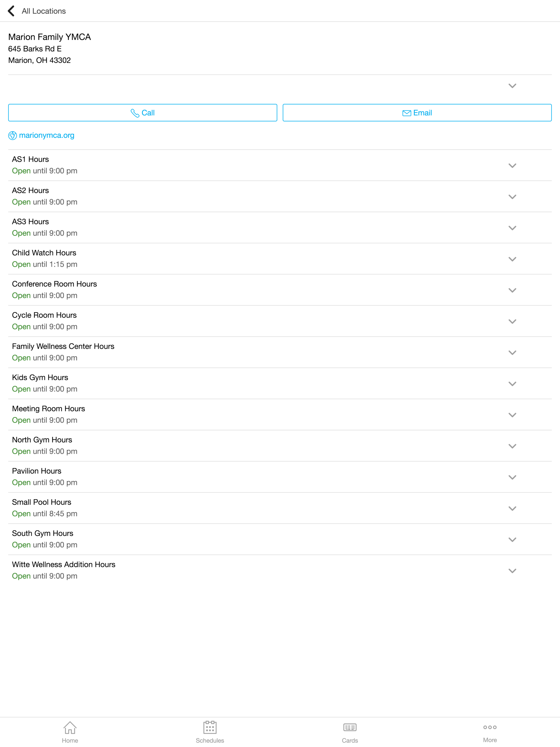Viewport: 560px width, 747px height.
Task: Select the North Gym Hours row
Action: point(280,446)
